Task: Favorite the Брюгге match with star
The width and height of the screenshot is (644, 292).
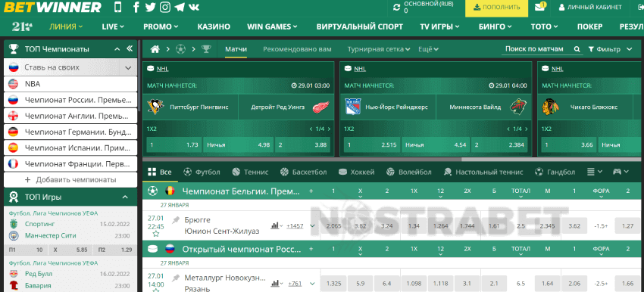Action: click(x=156, y=235)
